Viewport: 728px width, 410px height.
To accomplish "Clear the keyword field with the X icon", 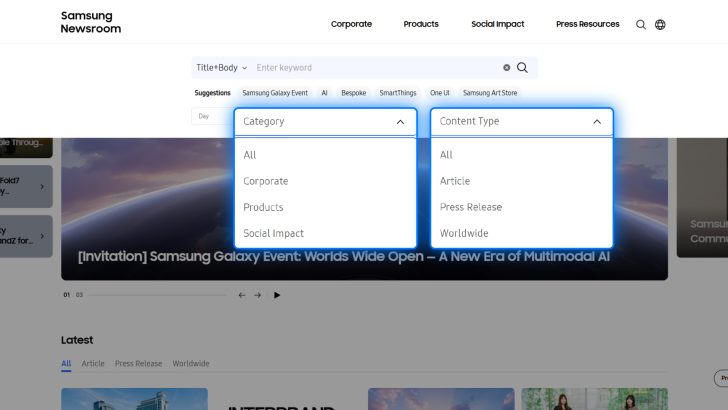I will click(x=506, y=68).
